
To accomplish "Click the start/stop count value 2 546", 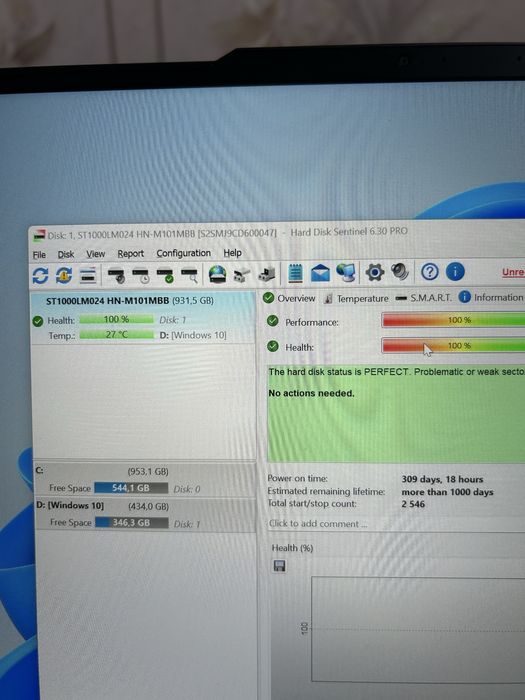I will click(413, 504).
